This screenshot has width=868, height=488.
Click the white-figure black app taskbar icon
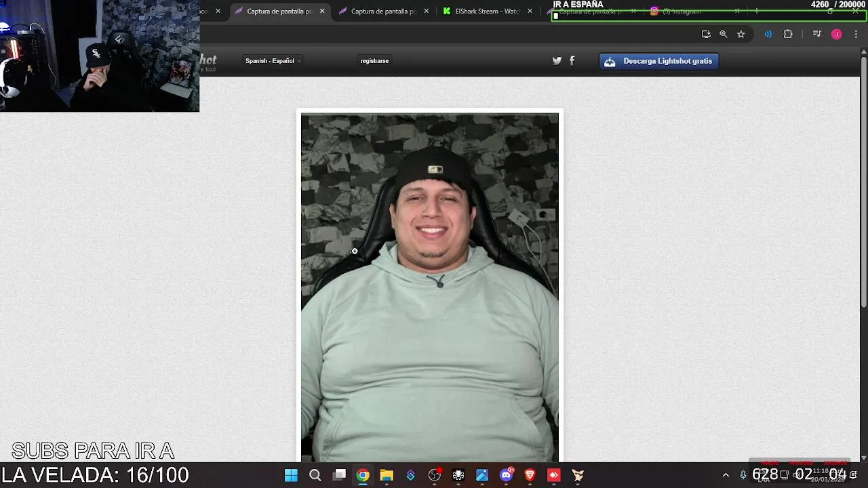coord(458,475)
